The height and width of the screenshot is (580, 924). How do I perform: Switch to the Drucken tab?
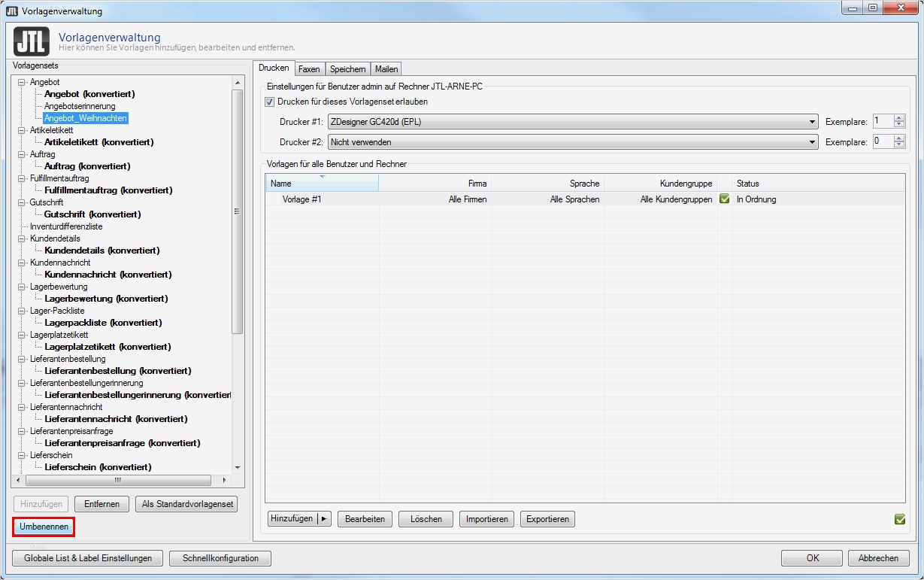pos(274,68)
